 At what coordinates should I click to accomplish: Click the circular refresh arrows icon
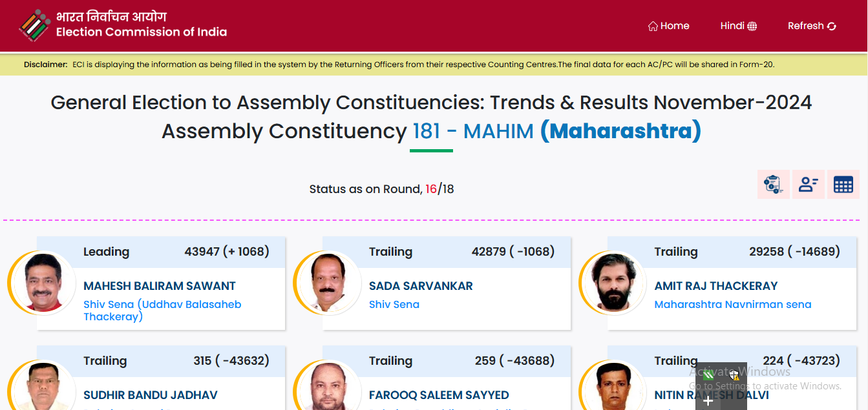(x=832, y=26)
